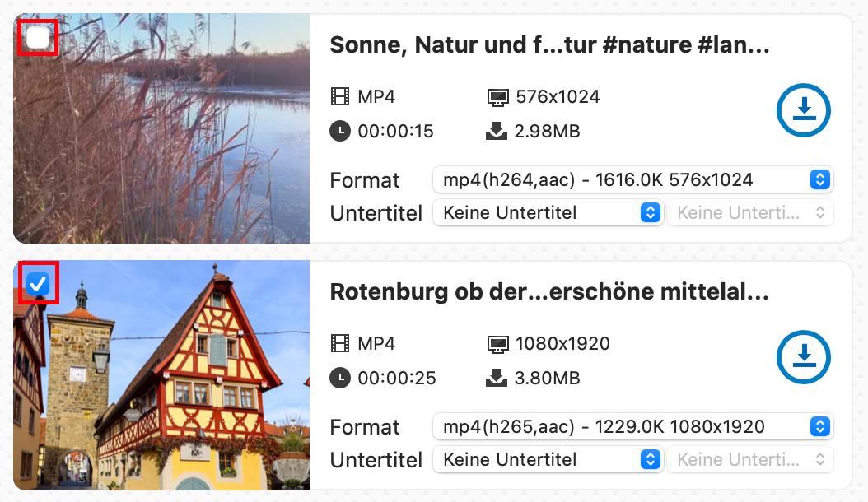Open the mp4(h264,aac) 576x1024 Format dropdown
Viewport: 868px width, 502px height.
click(x=632, y=179)
